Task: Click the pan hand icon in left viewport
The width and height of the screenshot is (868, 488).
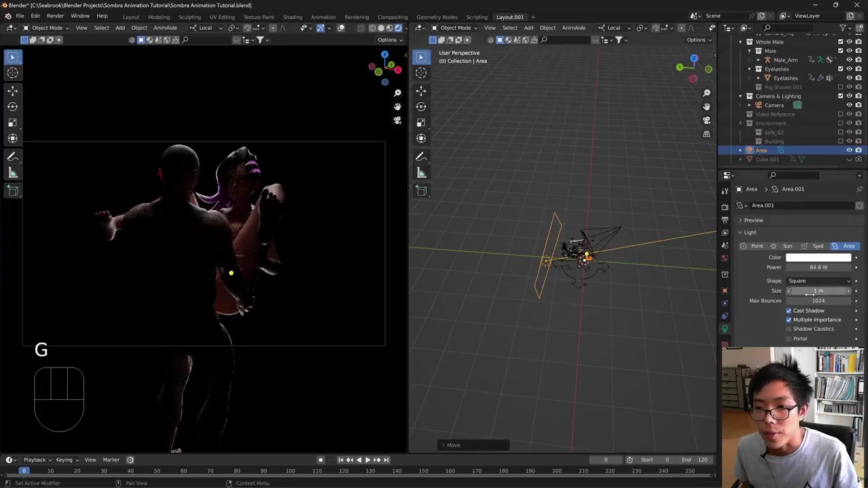Action: point(397,106)
